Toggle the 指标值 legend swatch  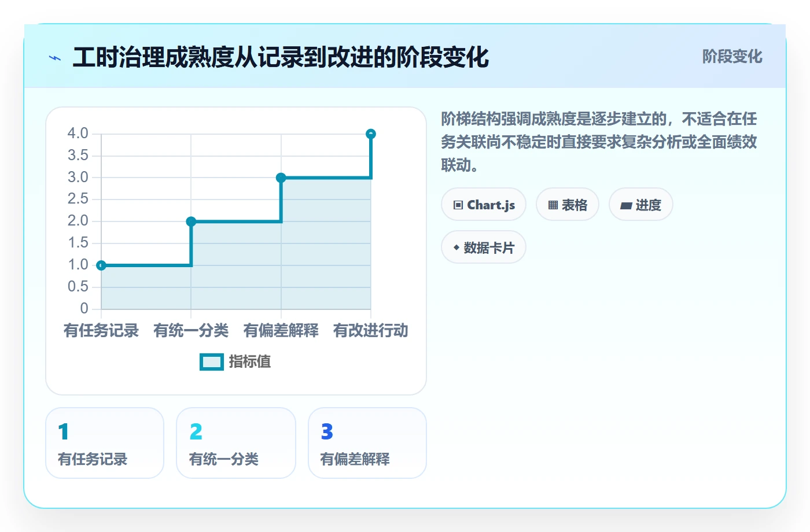click(x=212, y=362)
